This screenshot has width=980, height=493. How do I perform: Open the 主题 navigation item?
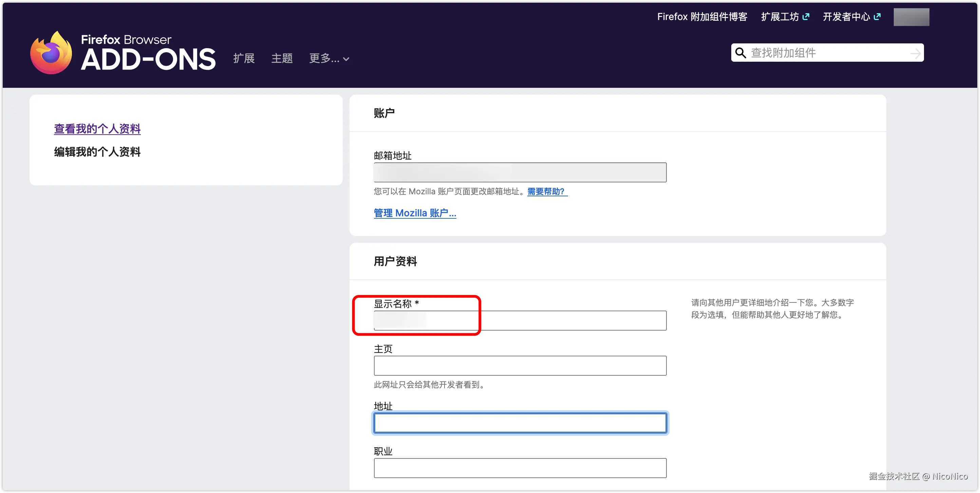tap(282, 59)
